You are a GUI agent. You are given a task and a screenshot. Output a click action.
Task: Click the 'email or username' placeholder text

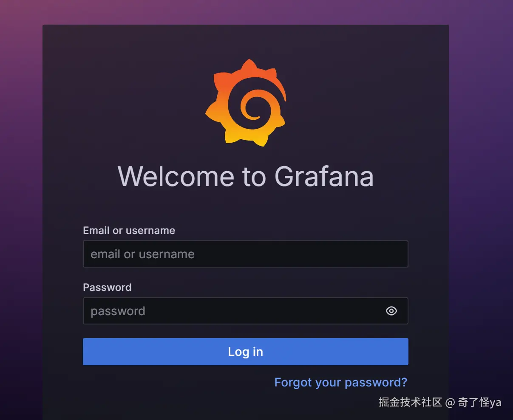point(142,254)
